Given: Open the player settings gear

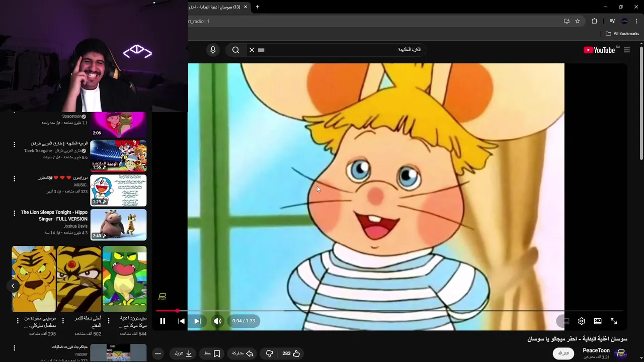Looking at the screenshot, I should pos(582,321).
